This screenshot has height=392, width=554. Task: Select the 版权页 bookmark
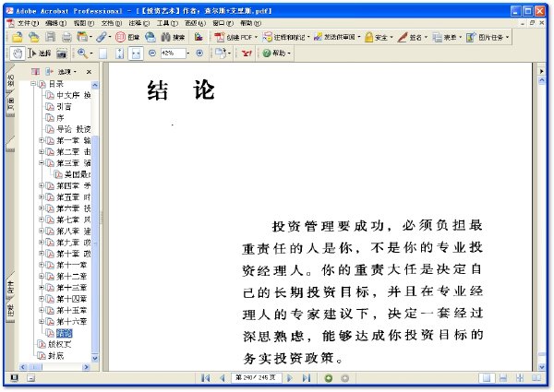tap(59, 344)
